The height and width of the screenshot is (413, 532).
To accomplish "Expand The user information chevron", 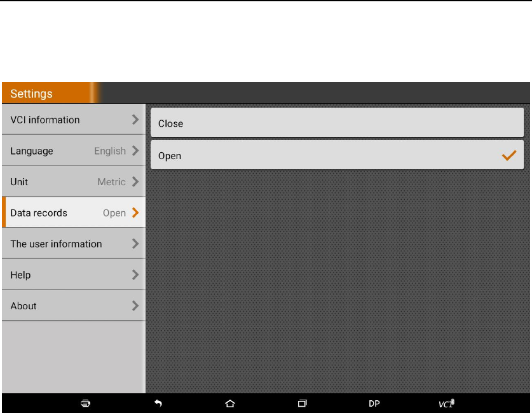I will pyautogui.click(x=135, y=244).
